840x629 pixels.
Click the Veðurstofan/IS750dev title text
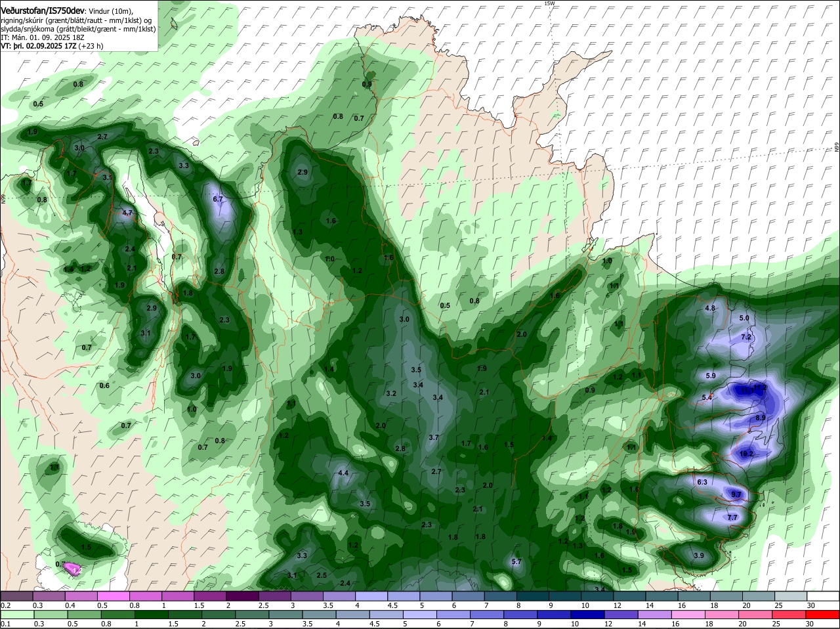(x=42, y=11)
